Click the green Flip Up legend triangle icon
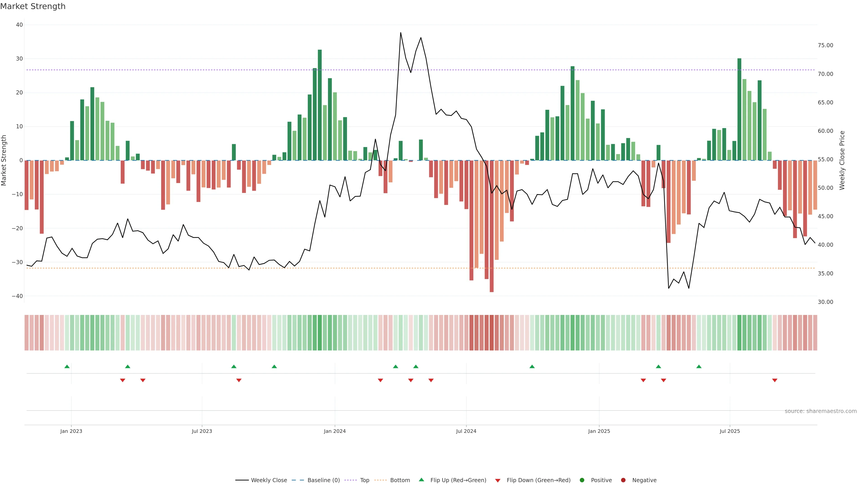Viewport: 868px width, 488px height. (421, 480)
